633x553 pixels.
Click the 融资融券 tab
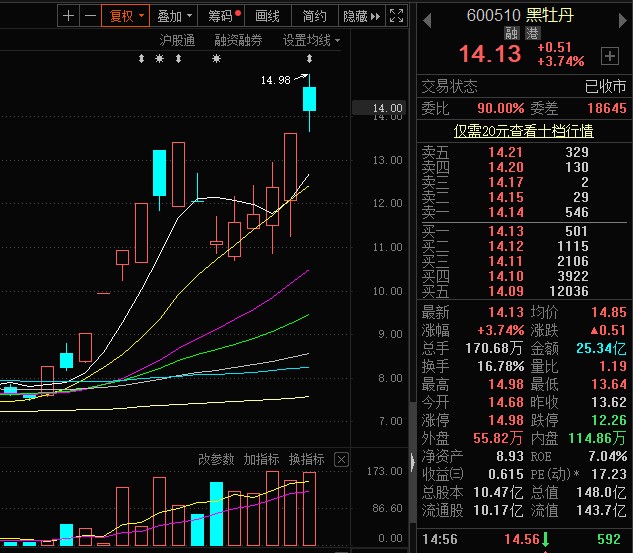[238, 40]
